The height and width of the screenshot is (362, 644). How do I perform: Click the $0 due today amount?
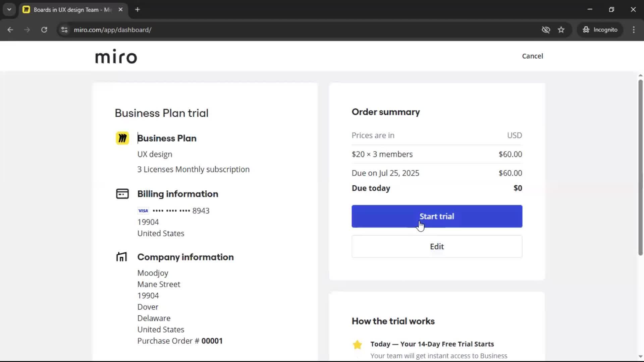[x=518, y=188]
